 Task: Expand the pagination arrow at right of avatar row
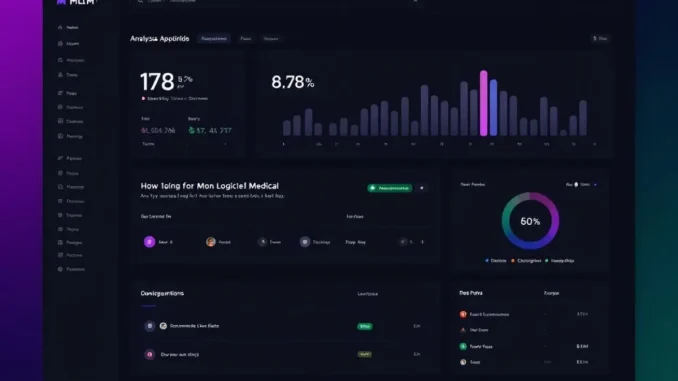422,242
